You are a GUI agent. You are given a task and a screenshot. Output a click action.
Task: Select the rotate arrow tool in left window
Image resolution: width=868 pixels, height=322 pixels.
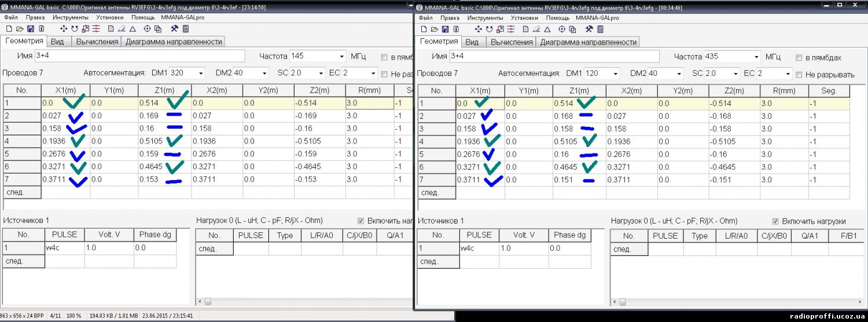point(75,29)
